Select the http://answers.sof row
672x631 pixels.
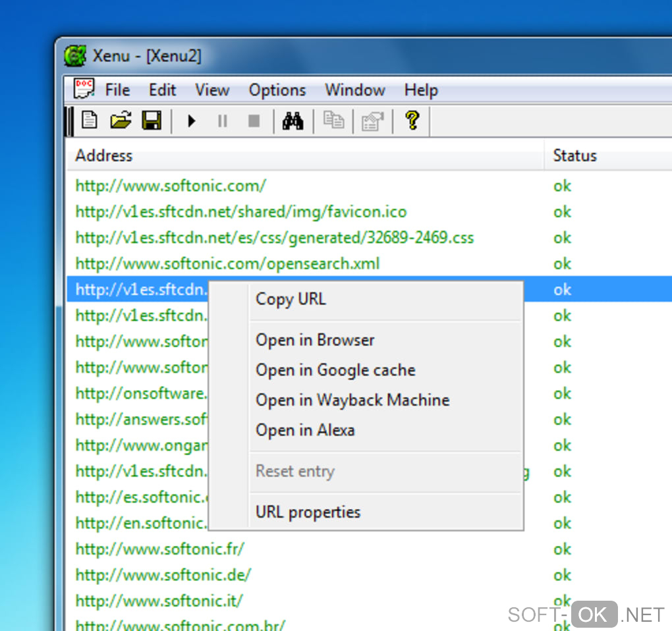pos(142,420)
